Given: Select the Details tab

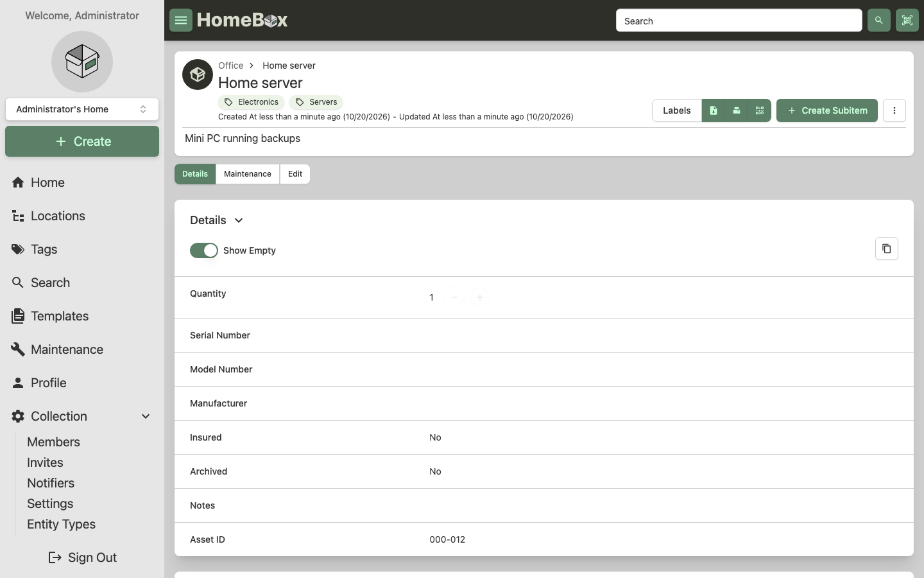Looking at the screenshot, I should (195, 174).
